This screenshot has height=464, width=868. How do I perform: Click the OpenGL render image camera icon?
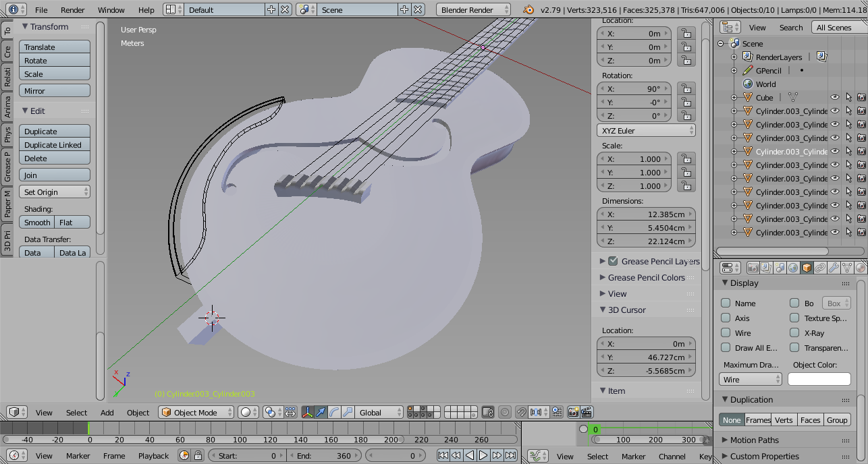tap(574, 412)
